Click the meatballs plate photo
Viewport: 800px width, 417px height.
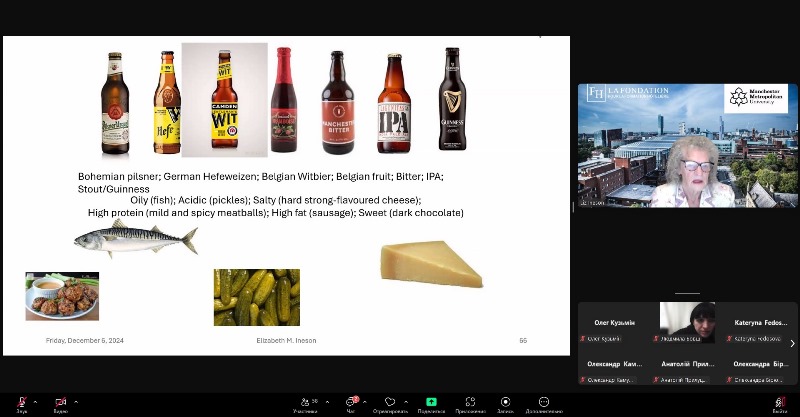(62, 296)
